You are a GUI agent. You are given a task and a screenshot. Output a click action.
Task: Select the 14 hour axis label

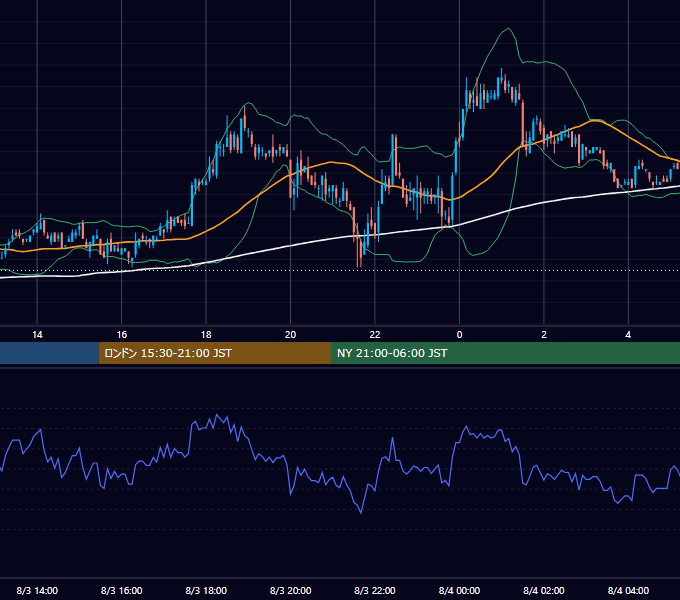tap(37, 335)
